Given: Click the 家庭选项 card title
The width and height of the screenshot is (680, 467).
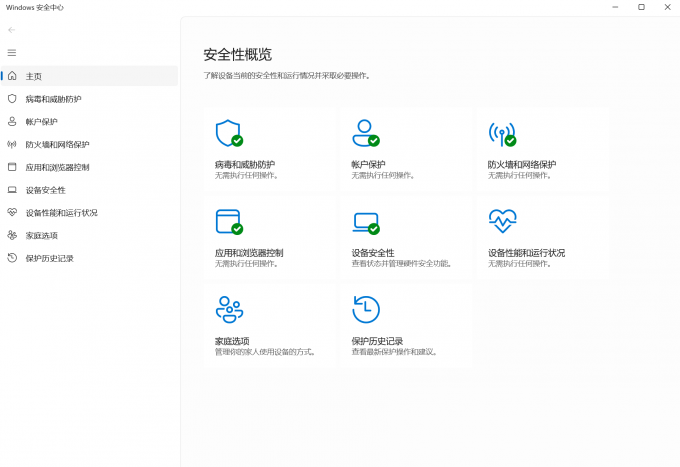Looking at the screenshot, I should tap(232, 341).
